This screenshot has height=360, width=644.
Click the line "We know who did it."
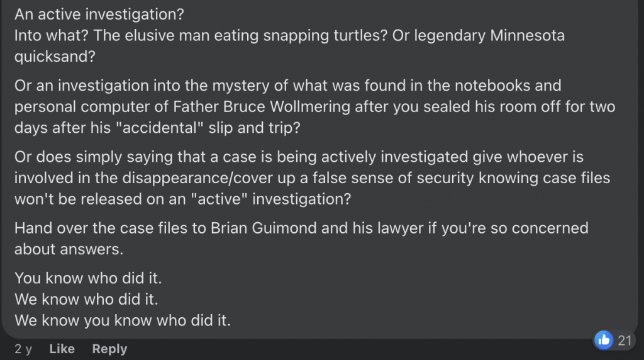pos(86,298)
